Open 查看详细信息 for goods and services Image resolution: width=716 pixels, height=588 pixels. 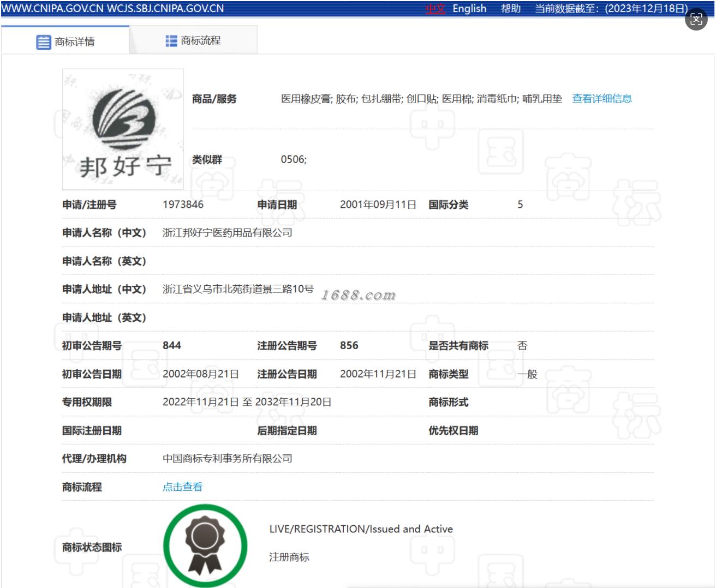(x=602, y=99)
